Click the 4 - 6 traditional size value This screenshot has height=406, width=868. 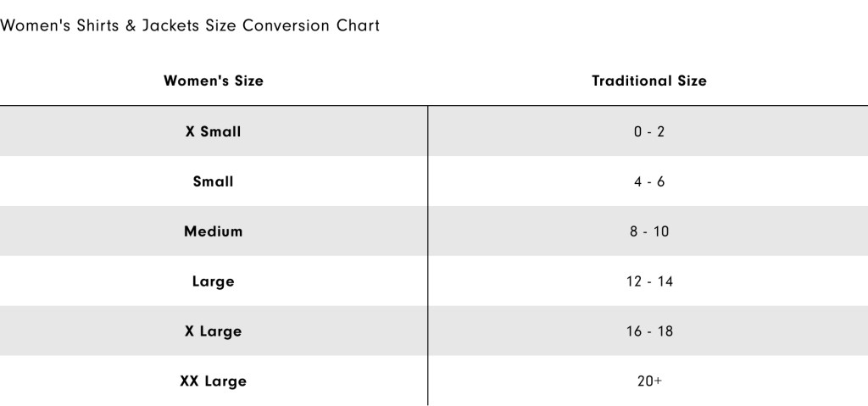(649, 182)
